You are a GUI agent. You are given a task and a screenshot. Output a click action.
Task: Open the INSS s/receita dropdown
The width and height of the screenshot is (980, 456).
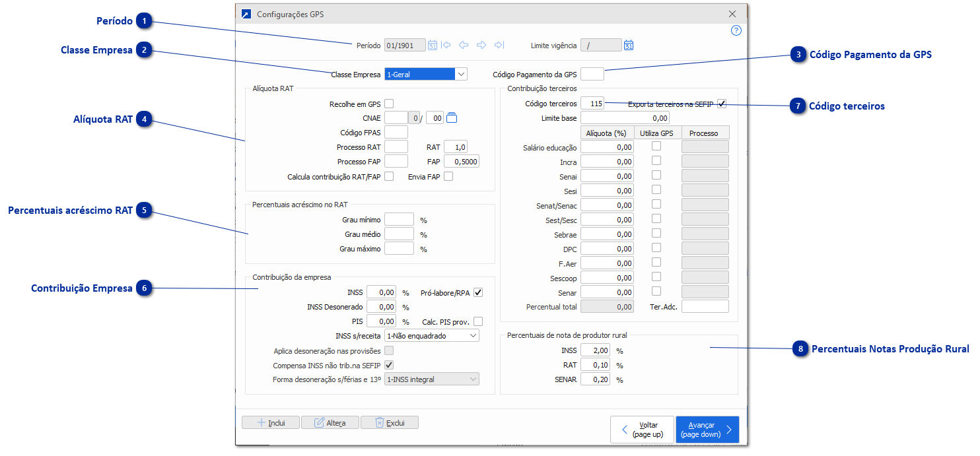coord(472,336)
